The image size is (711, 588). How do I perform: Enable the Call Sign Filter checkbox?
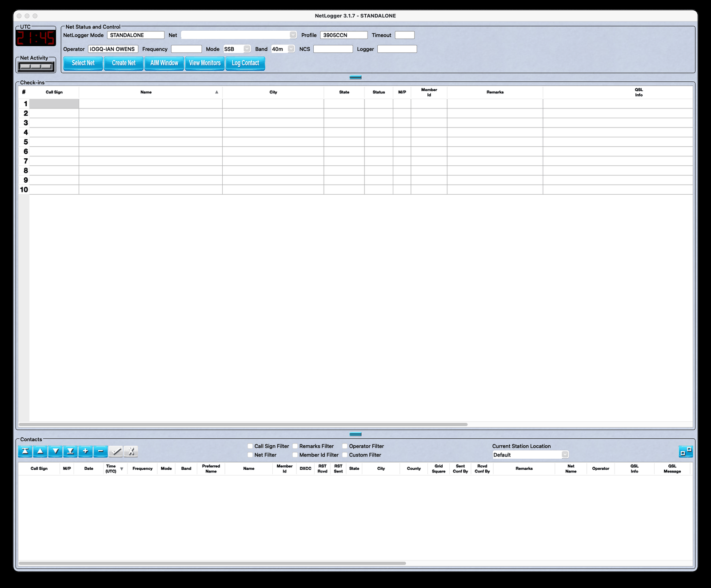pyautogui.click(x=250, y=446)
